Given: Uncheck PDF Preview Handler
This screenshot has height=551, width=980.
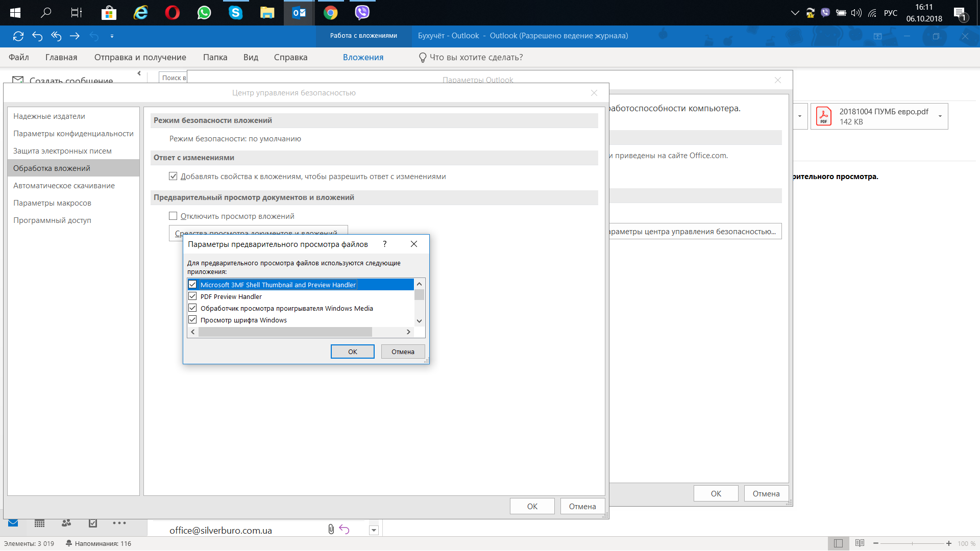Looking at the screenshot, I should [192, 296].
